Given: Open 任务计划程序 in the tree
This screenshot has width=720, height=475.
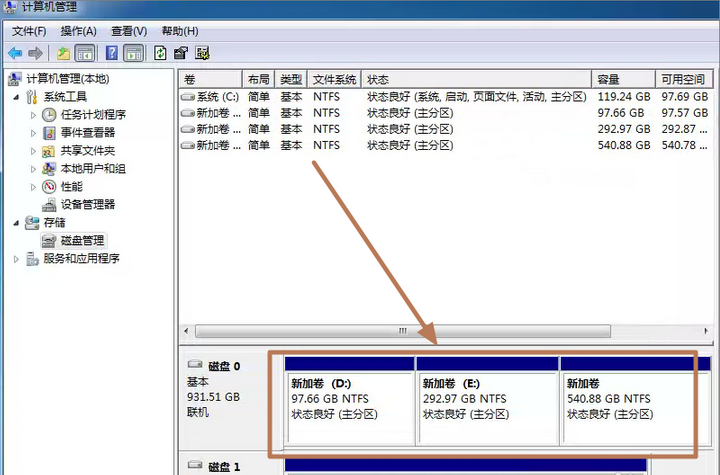Looking at the screenshot, I should [93, 115].
